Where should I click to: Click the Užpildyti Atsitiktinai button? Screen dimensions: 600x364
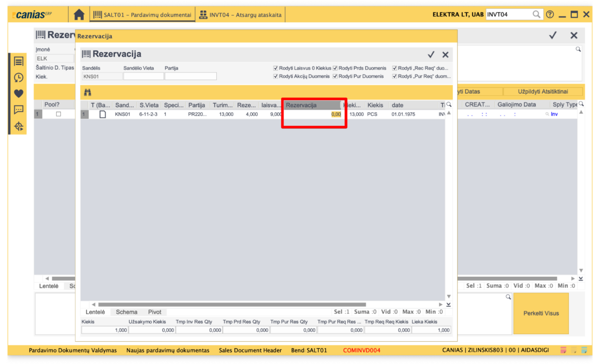543,92
